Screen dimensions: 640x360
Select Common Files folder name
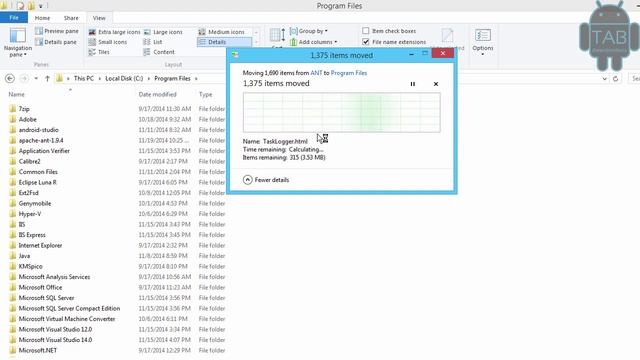coord(38,172)
